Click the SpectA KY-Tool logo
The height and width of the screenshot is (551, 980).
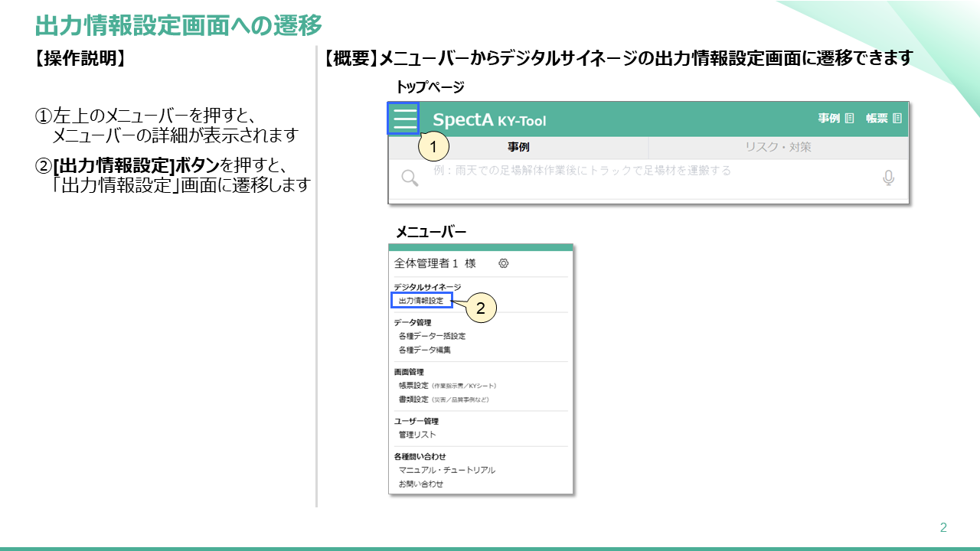[x=489, y=120]
